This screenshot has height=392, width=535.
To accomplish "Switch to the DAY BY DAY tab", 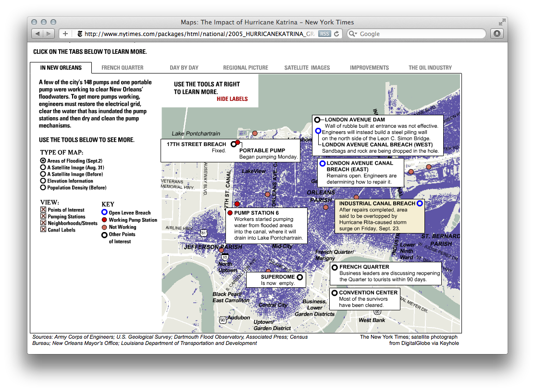I will click(x=184, y=68).
